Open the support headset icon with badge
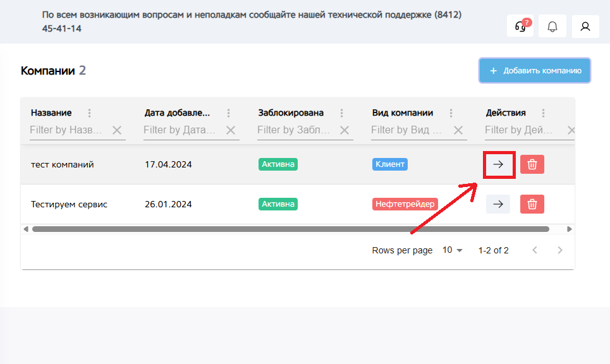This screenshot has width=610, height=364. tap(520, 26)
